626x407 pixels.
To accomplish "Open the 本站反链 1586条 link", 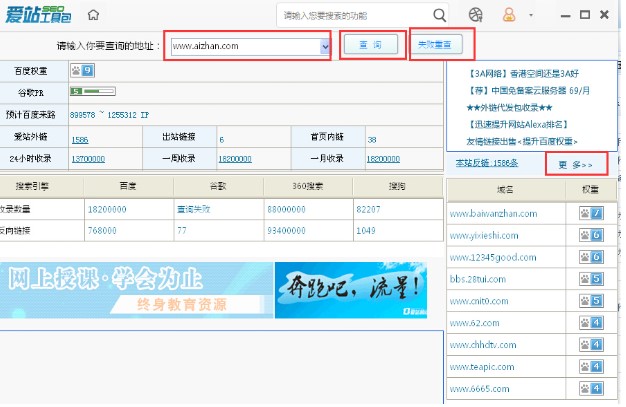I will pyautogui.click(x=487, y=163).
